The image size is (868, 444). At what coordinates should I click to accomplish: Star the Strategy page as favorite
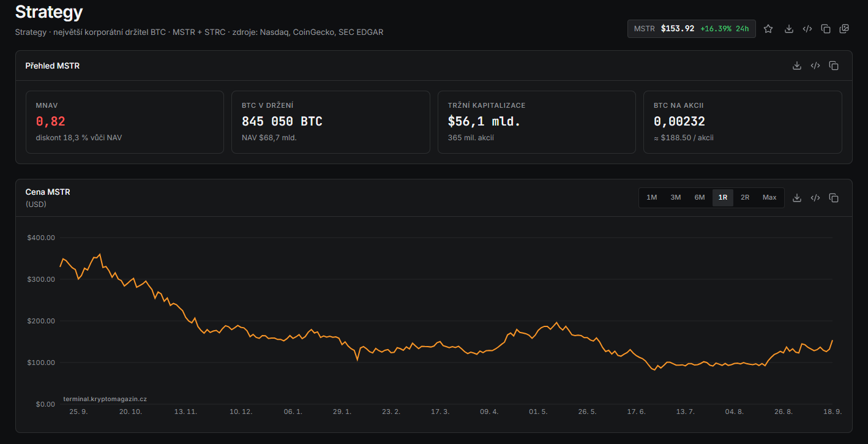pos(768,29)
